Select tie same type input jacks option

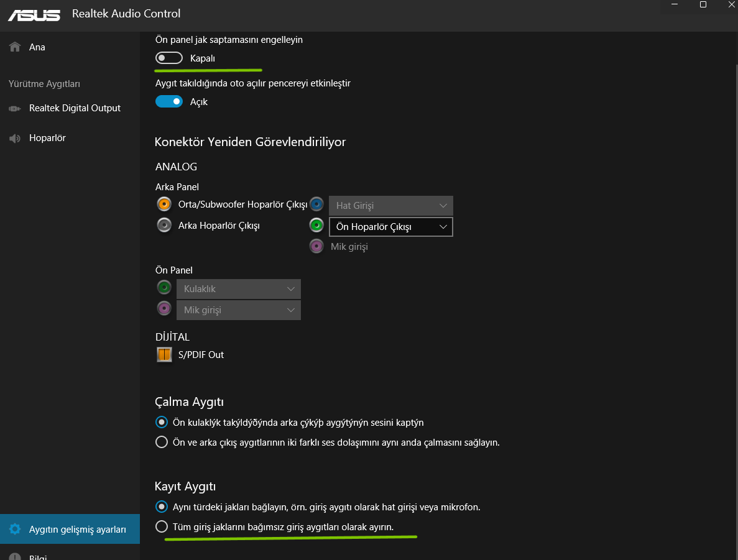[162, 507]
